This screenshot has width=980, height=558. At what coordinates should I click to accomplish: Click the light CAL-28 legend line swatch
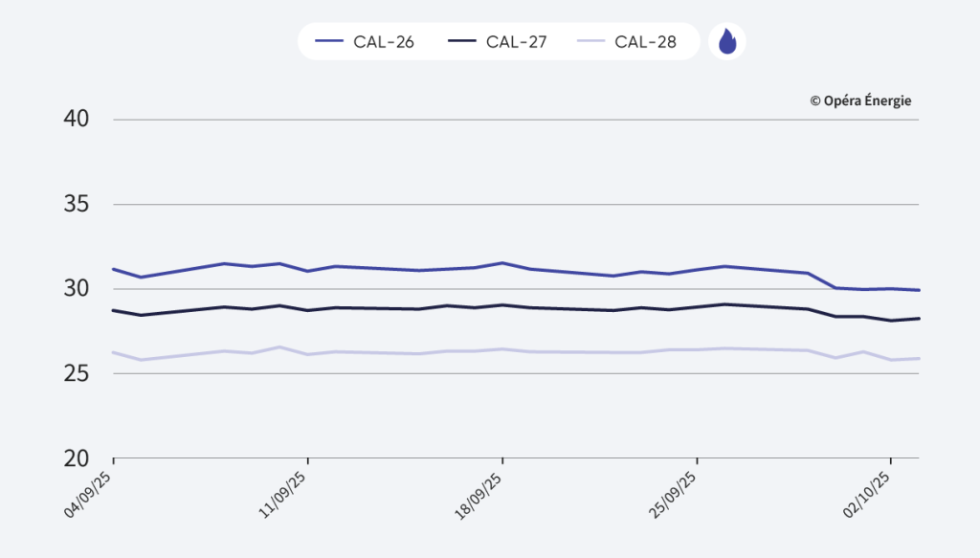[x=591, y=42]
